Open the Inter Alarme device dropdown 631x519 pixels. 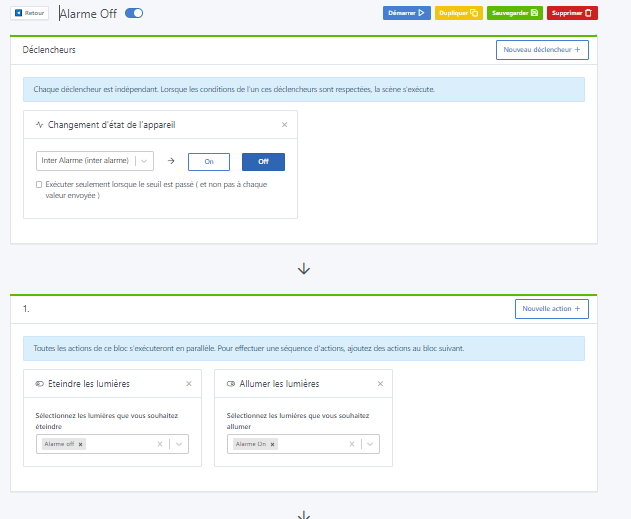coord(94,161)
